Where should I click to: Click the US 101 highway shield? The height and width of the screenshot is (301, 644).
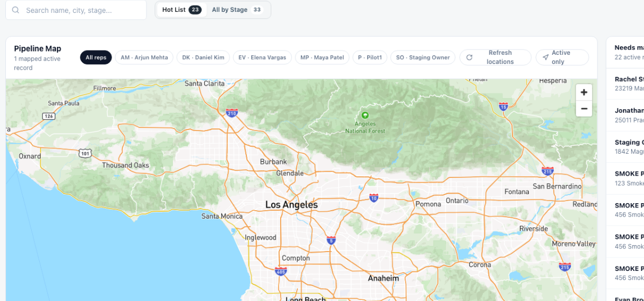pyautogui.click(x=85, y=154)
